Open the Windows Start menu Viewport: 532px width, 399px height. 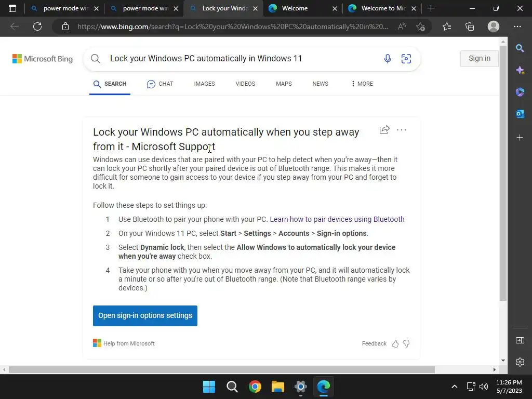(x=209, y=387)
